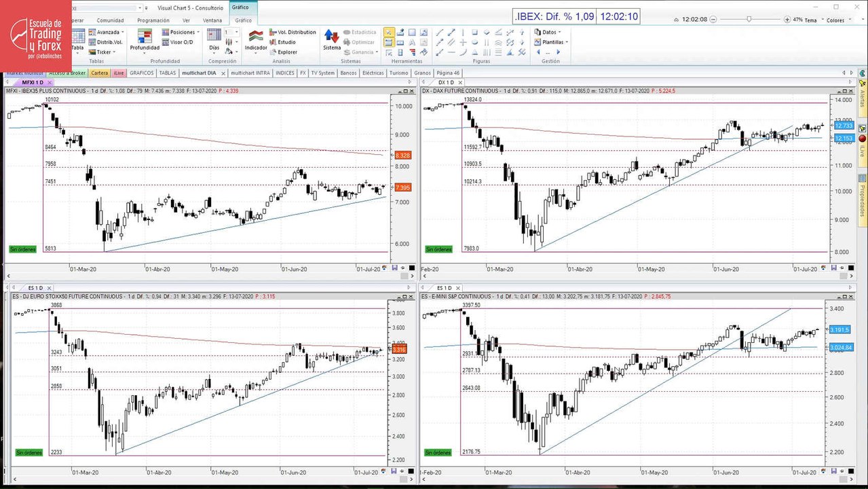Click the red iLive sidebar icon
The height and width of the screenshot is (489, 868).
tap(862, 139)
